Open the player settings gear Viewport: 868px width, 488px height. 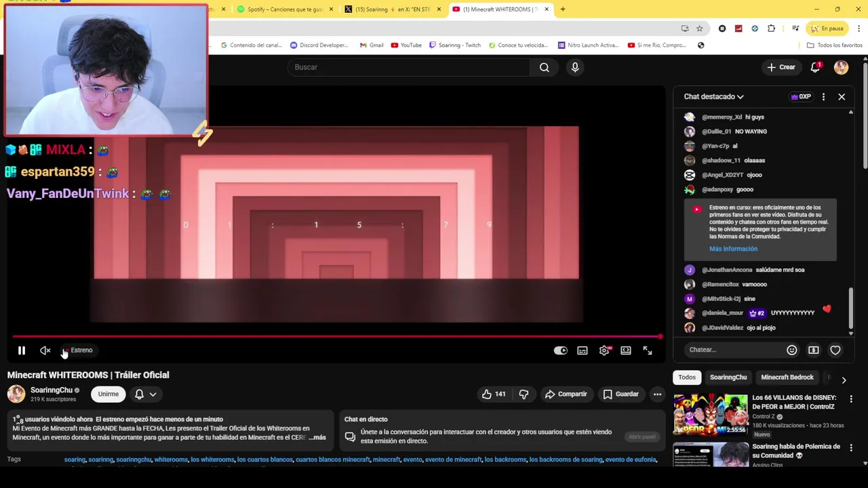(604, 350)
